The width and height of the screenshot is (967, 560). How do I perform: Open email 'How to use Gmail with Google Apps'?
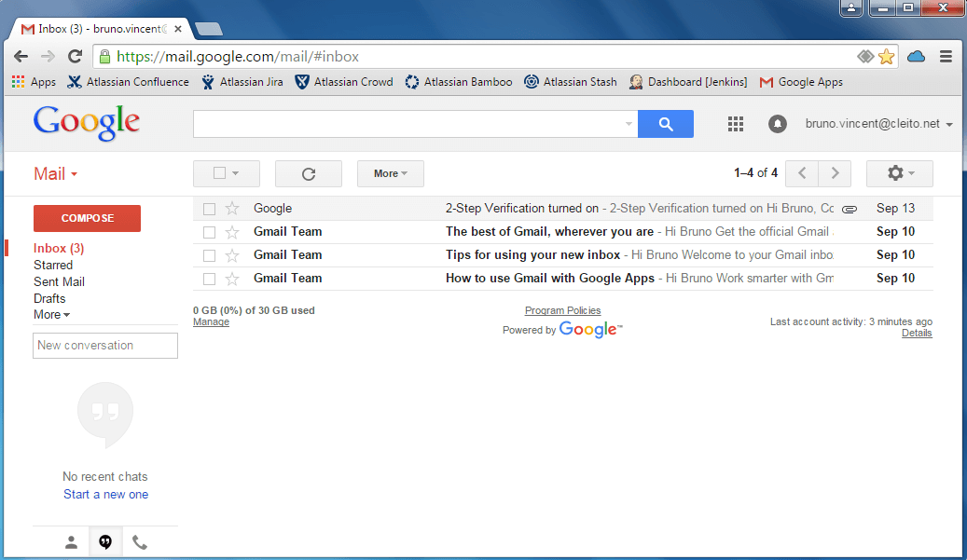point(562,280)
